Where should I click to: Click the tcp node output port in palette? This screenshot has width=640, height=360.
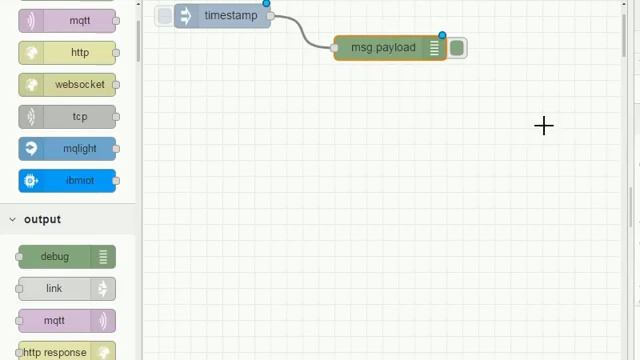tap(116, 117)
